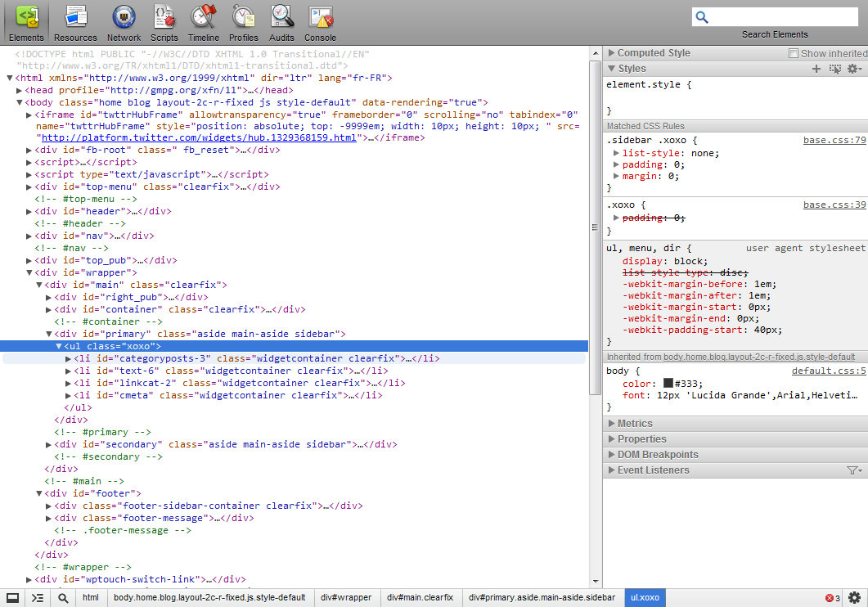Open the Elements panel
Viewport: 868px width, 607px height.
[x=26, y=23]
